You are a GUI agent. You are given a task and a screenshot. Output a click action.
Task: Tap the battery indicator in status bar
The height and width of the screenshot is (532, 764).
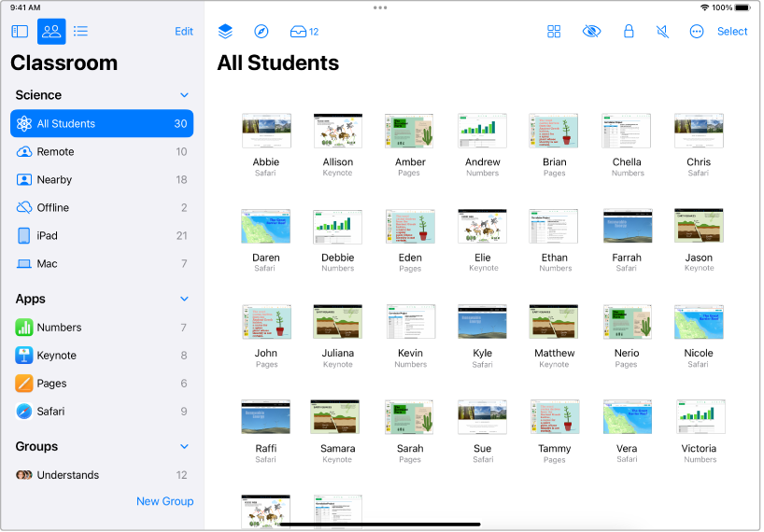[x=743, y=7]
